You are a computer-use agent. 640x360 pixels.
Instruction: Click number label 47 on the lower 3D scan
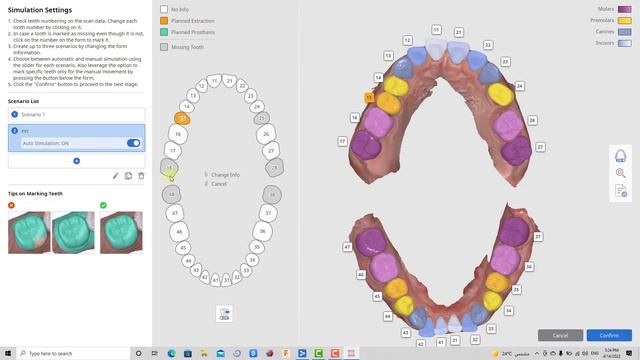tap(347, 247)
